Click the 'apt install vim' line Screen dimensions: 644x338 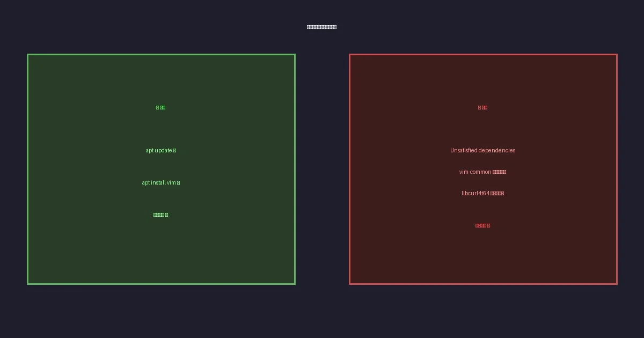tap(161, 182)
